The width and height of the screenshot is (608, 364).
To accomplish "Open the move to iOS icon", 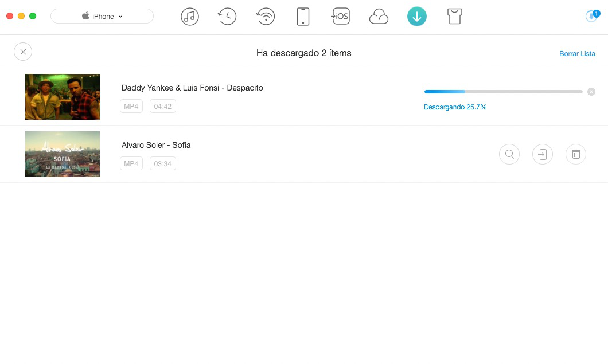I will pyautogui.click(x=340, y=16).
